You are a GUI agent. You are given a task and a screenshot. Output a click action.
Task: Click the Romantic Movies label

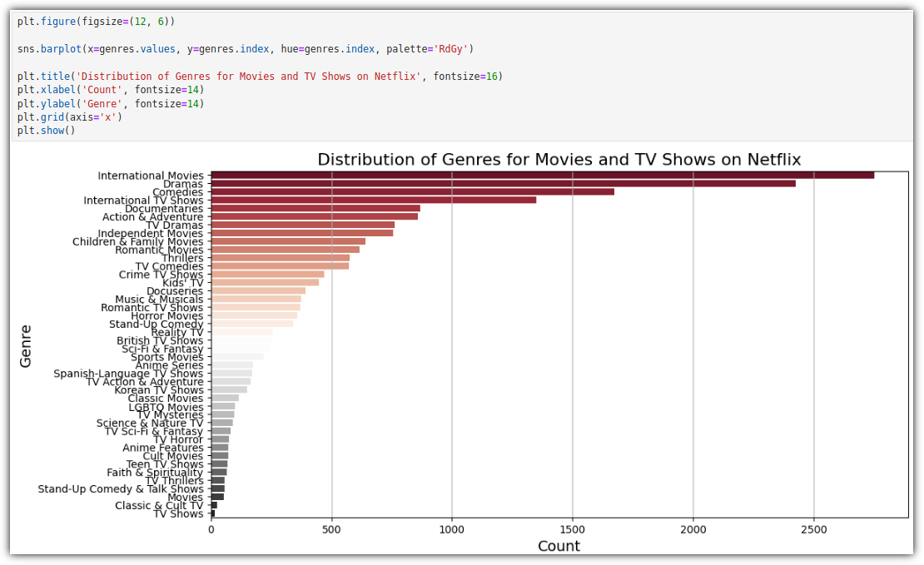tap(158, 250)
